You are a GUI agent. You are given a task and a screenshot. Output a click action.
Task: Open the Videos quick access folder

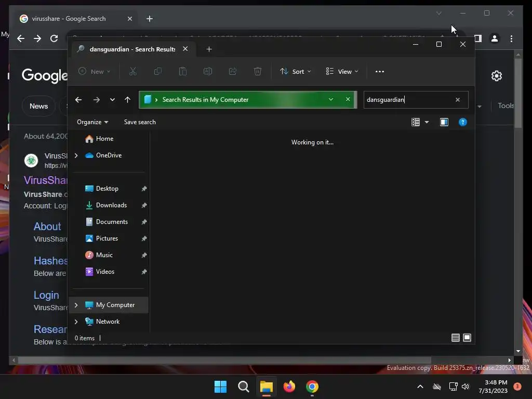[x=105, y=272]
